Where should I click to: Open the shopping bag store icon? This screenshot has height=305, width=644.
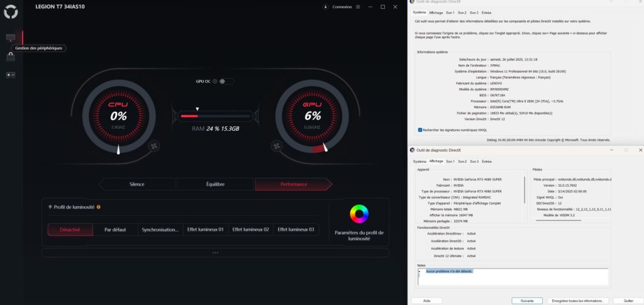11,57
